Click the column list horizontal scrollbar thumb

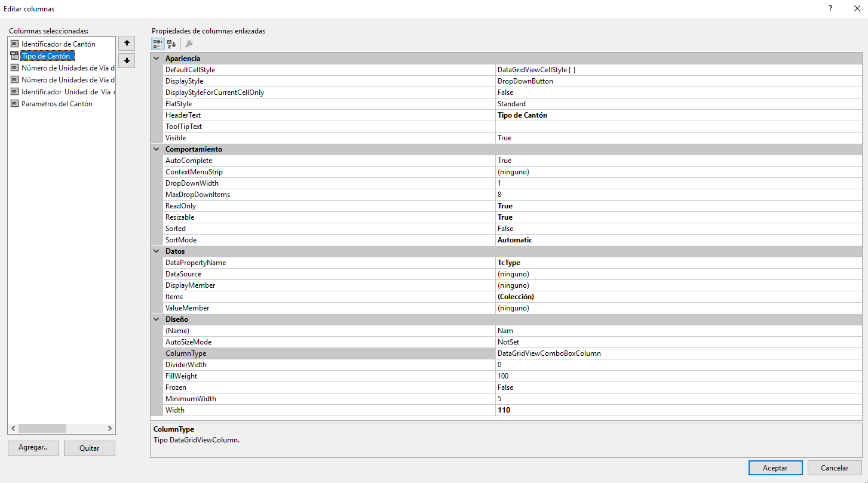click(42, 428)
